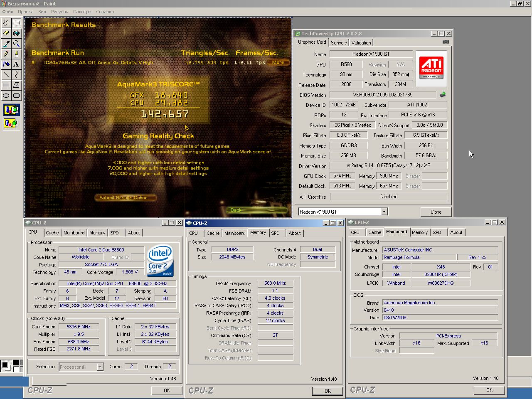This screenshot has width=532, height=399.
Task: Select the Graphics Card tab in GPU-Z
Action: pyautogui.click(x=312, y=42)
